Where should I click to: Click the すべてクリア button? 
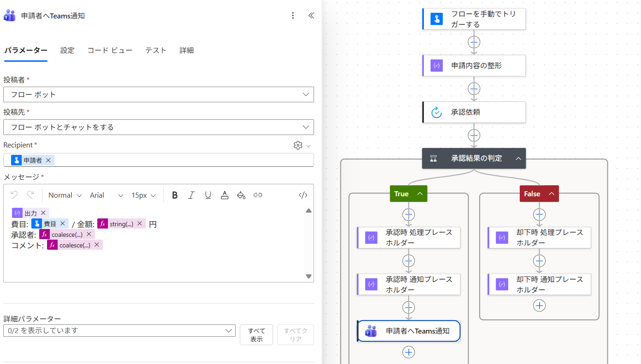click(296, 335)
